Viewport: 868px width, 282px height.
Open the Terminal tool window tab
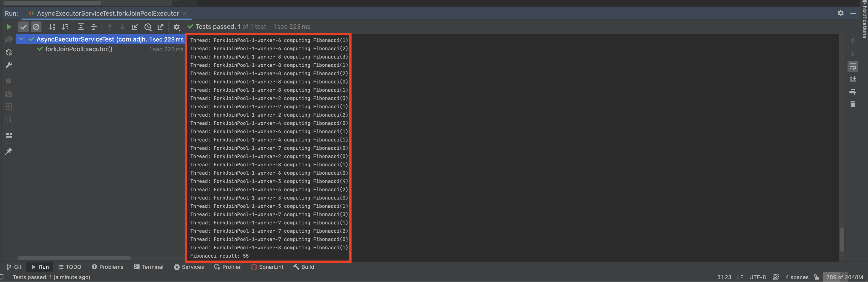(149, 267)
